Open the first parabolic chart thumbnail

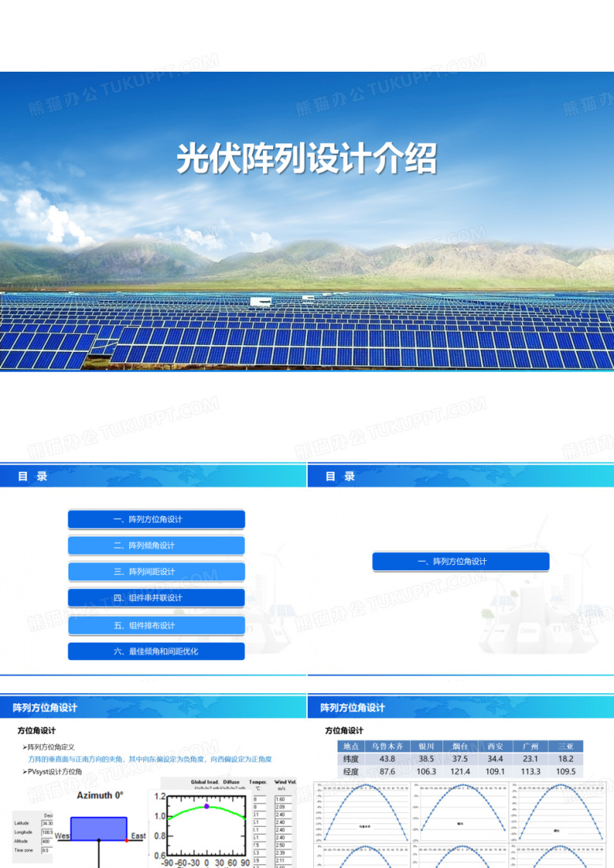click(x=362, y=812)
